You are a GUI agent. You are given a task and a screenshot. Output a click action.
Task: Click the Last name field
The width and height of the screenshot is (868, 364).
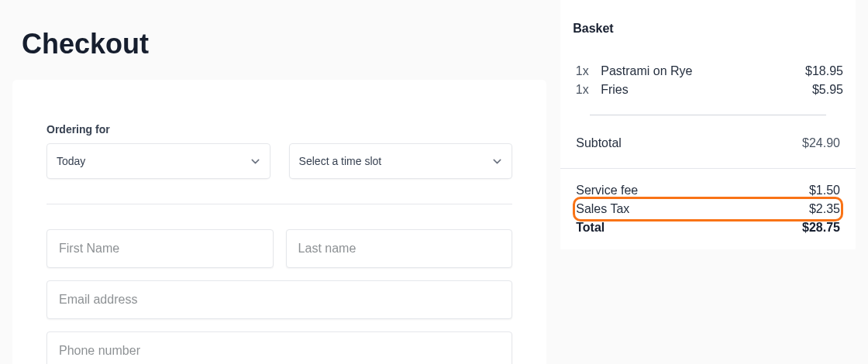click(399, 249)
